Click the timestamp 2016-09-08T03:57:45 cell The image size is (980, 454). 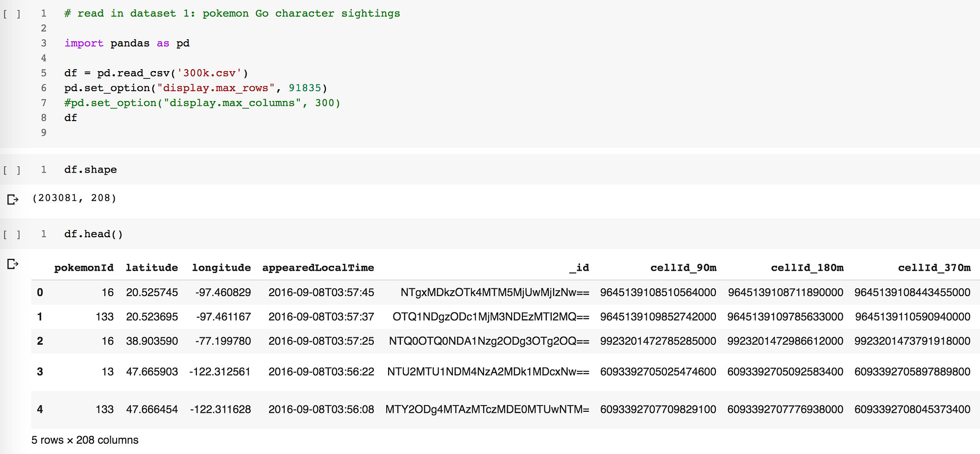click(322, 292)
